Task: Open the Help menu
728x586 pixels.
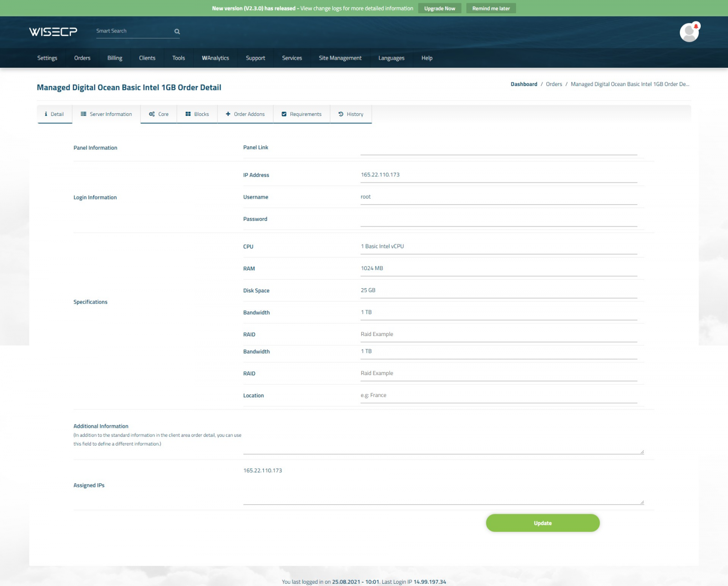Action: click(x=427, y=58)
